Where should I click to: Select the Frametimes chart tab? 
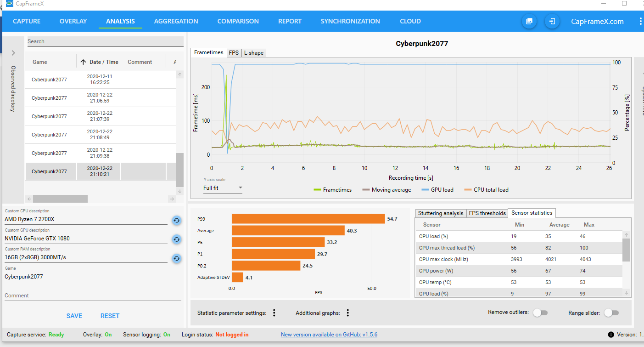[209, 52]
